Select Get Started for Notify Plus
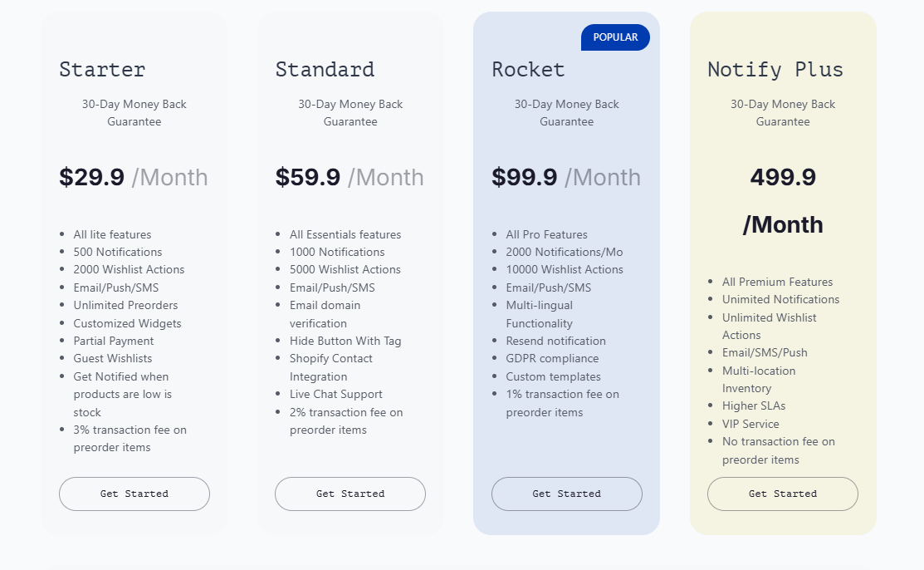 782,494
